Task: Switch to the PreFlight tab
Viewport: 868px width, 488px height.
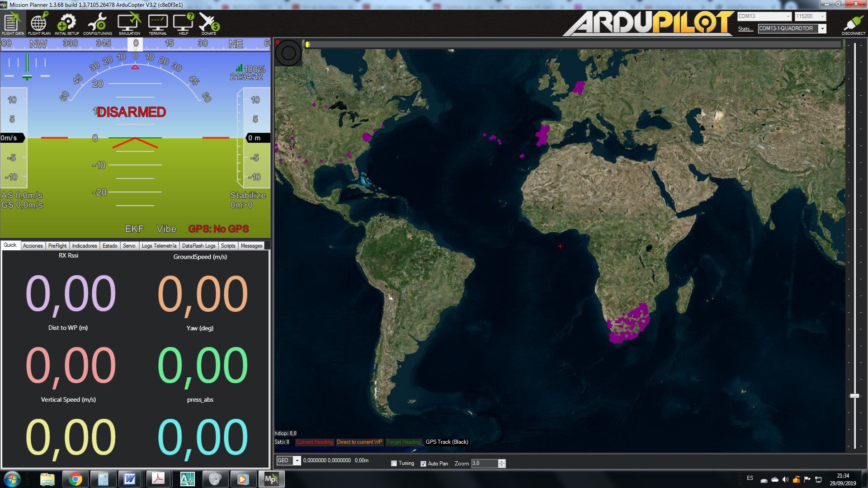Action: pos(57,246)
